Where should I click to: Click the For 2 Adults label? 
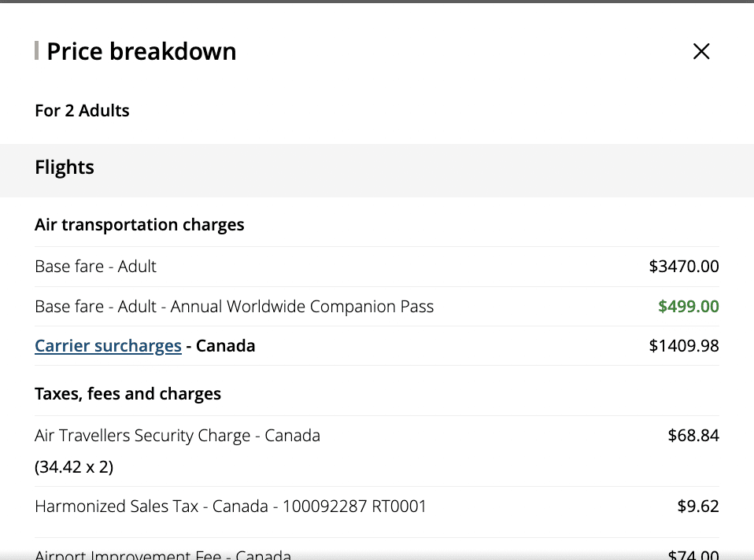tap(82, 111)
